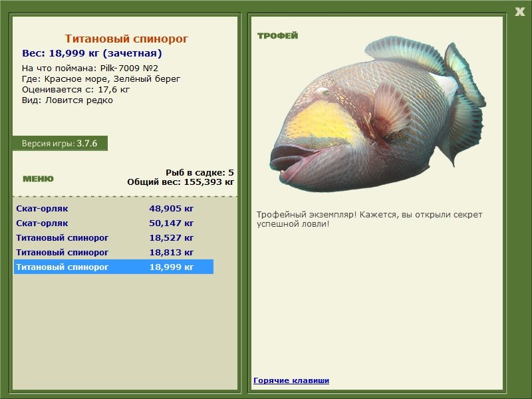Click the titan triggerfish trophy picture
The height and width of the screenshot is (399, 532).
click(378, 115)
